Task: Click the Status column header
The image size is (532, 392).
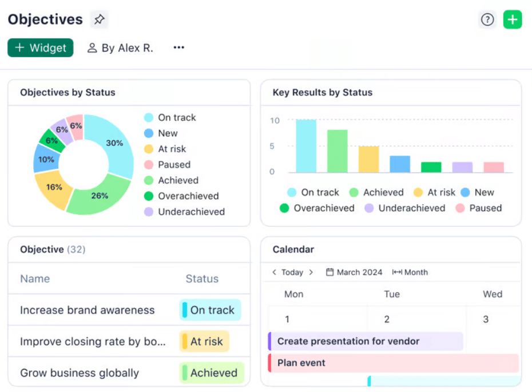Action: 202,279
